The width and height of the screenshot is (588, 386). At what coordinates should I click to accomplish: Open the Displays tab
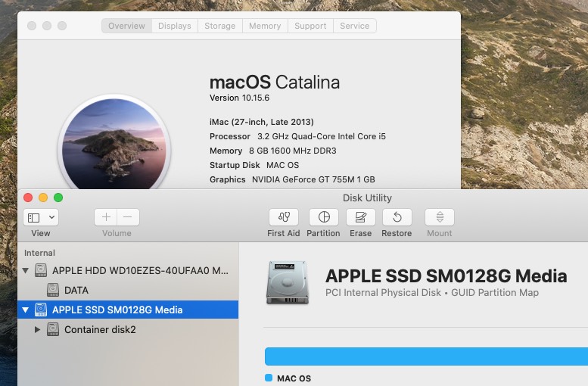coord(175,26)
